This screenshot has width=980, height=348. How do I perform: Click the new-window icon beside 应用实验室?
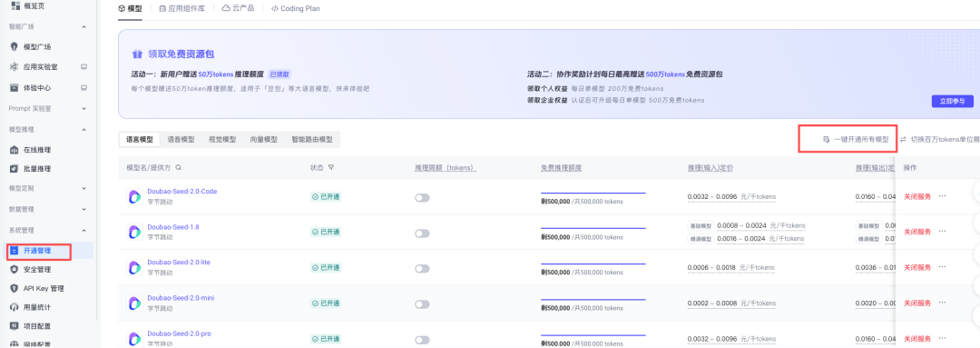(x=83, y=66)
